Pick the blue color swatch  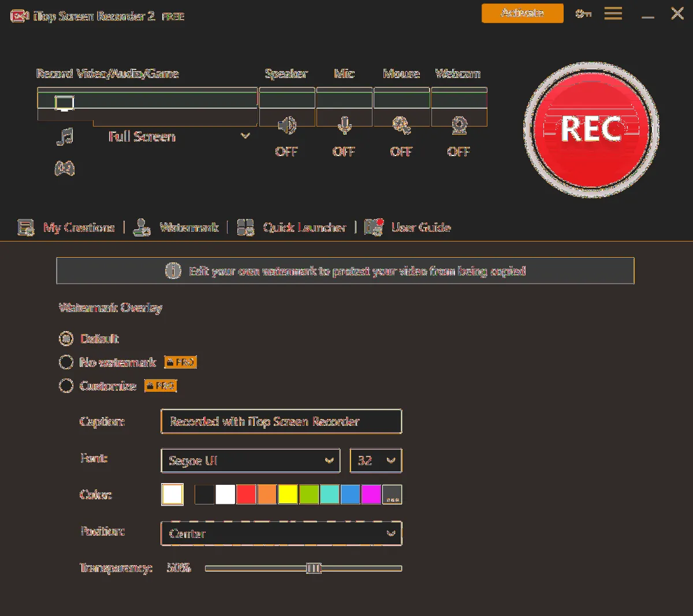pos(351,495)
